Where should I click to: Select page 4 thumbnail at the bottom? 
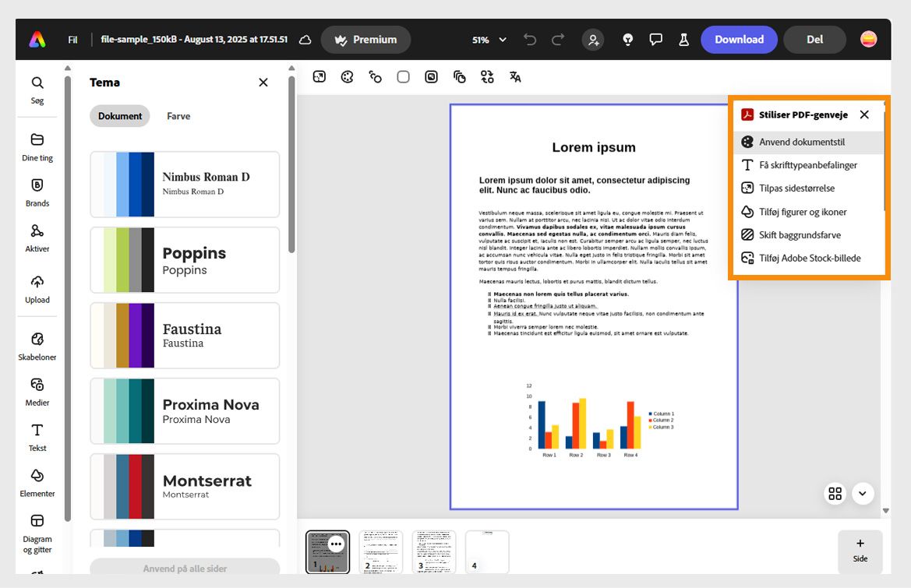click(x=486, y=551)
